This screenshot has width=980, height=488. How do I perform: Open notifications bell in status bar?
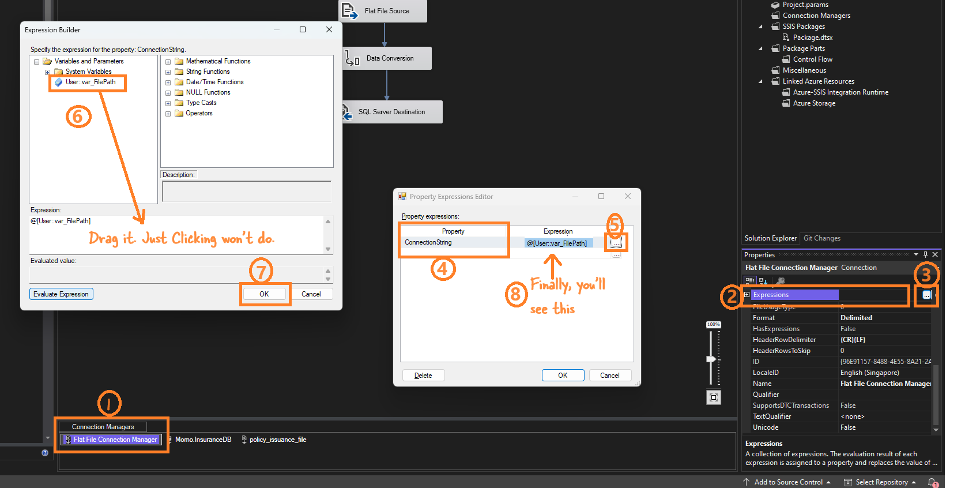coord(933,482)
